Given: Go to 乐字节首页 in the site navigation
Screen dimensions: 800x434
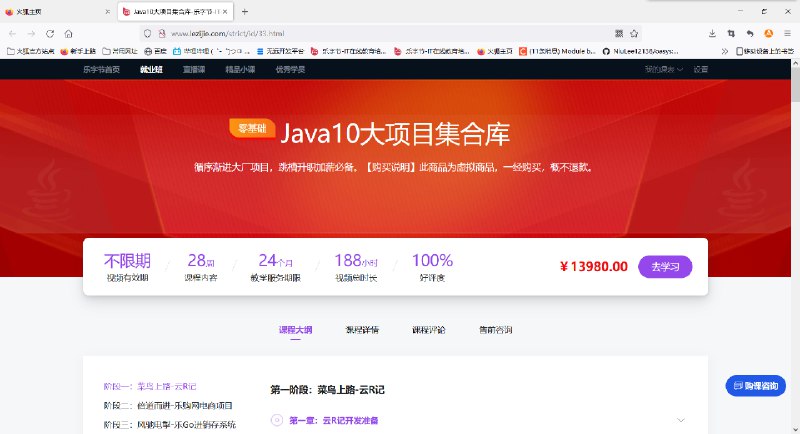Looking at the screenshot, I should pos(102,69).
